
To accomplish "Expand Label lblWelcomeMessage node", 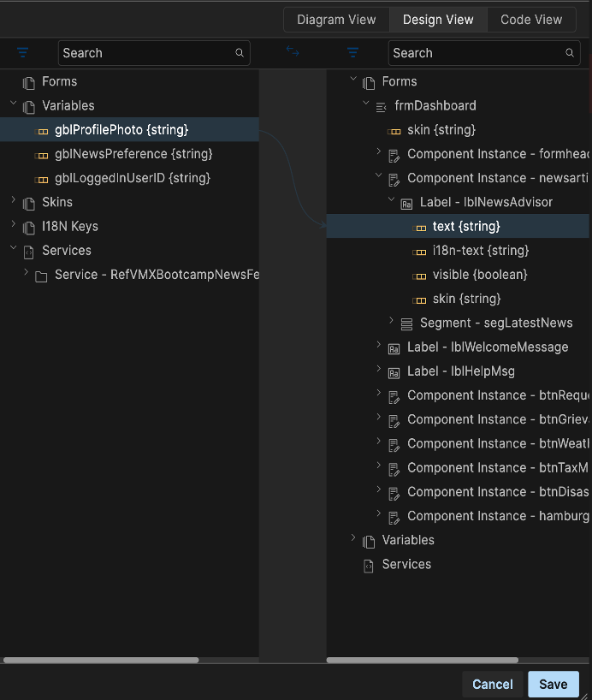I will [x=379, y=347].
